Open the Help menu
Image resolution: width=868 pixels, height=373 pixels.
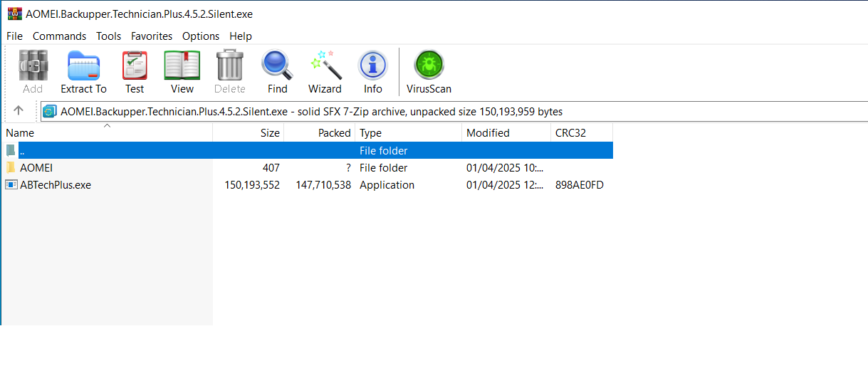tap(241, 36)
